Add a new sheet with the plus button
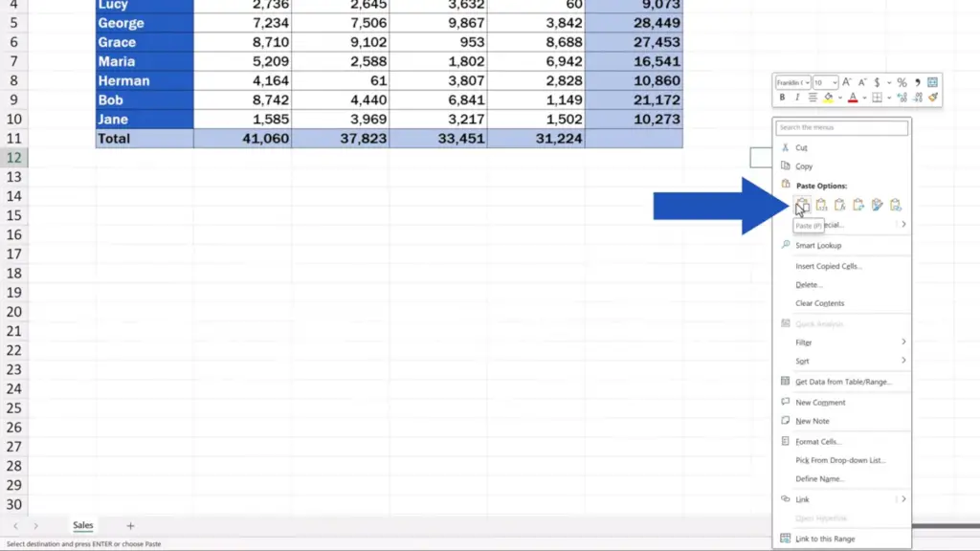 pyautogui.click(x=130, y=525)
